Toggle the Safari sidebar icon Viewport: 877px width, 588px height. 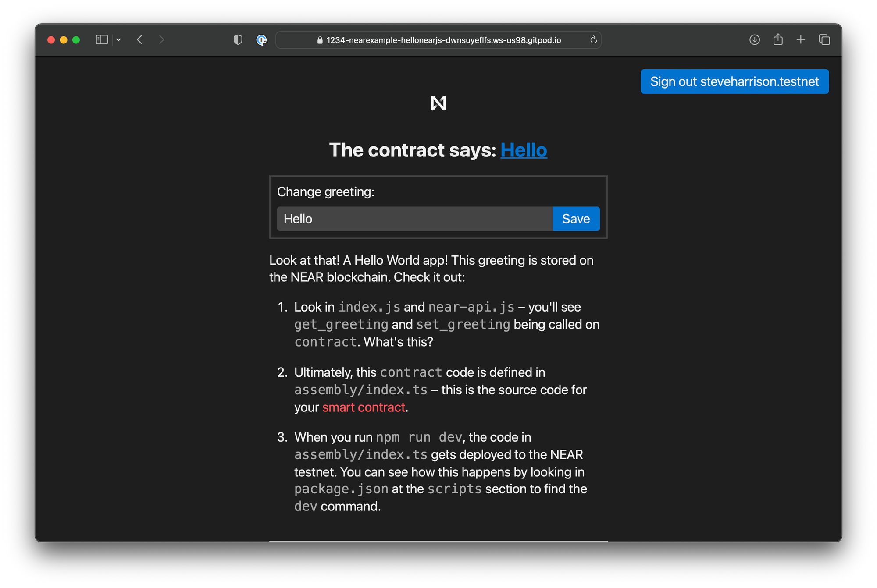(102, 40)
